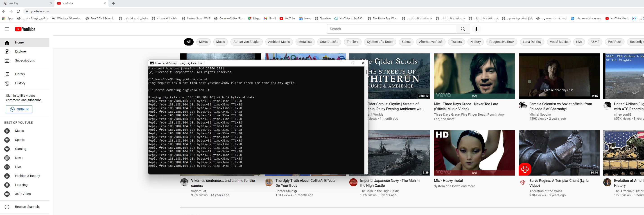The image size is (644, 215).
Task: Reload the page with refresh icon
Action: (18, 11)
